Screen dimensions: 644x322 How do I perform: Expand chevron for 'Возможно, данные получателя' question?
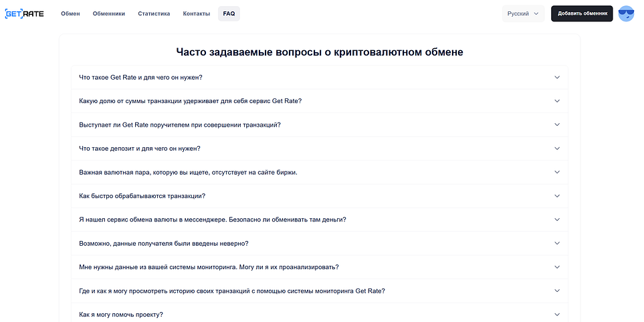557,244
